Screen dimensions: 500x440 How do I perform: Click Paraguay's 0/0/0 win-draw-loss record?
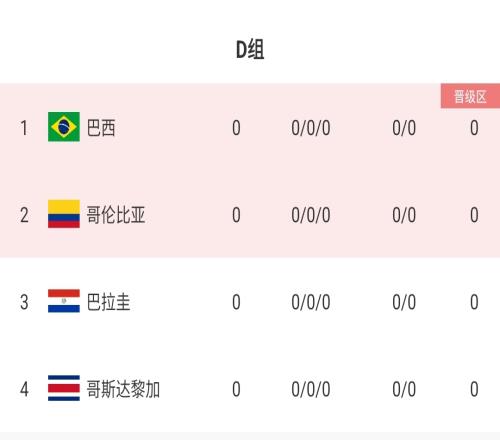(311, 302)
